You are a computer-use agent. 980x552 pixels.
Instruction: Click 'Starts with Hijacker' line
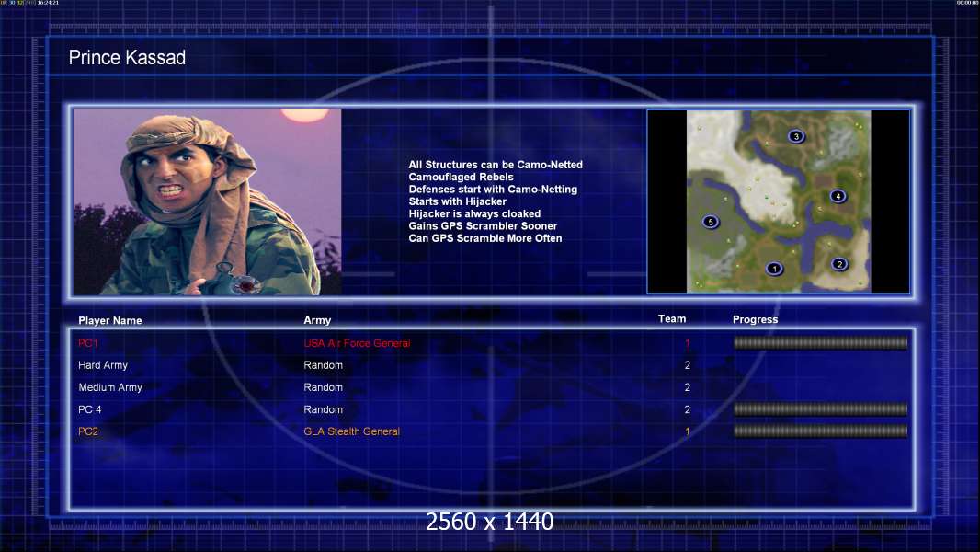[458, 201]
